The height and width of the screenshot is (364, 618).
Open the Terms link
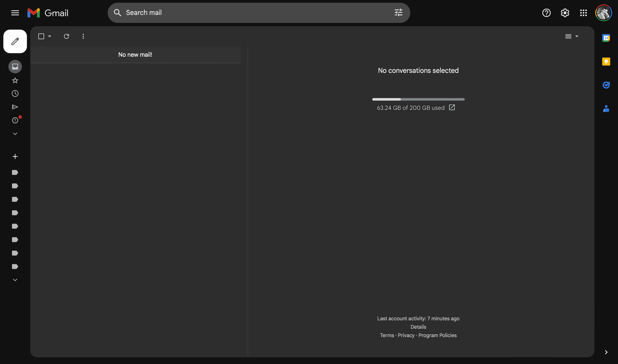(387, 335)
